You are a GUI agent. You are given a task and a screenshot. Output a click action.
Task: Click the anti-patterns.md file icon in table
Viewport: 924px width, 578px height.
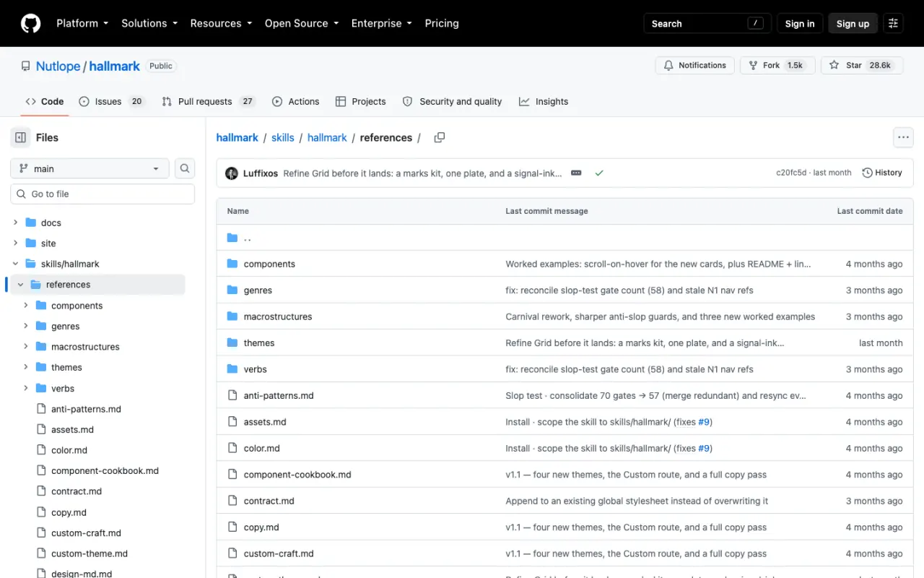coord(232,395)
